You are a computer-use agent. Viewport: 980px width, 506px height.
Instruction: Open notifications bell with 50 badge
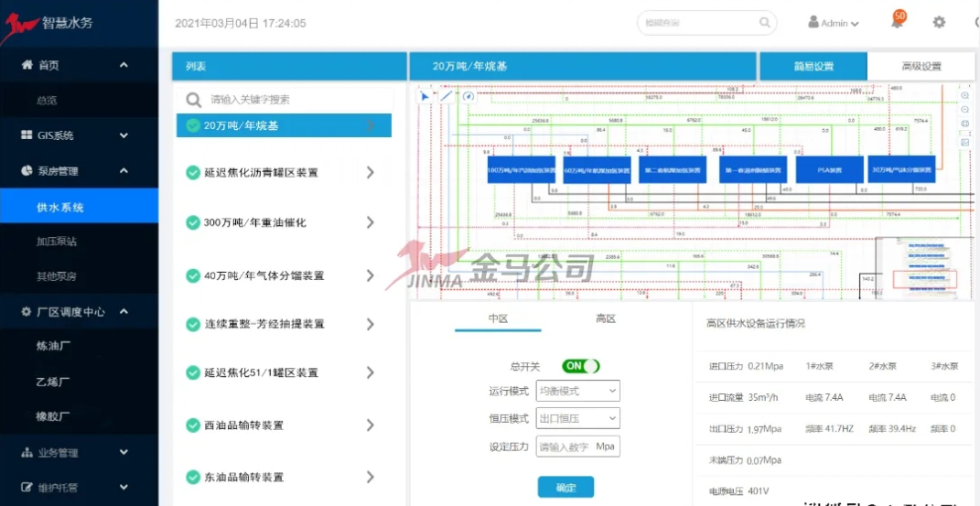click(897, 23)
